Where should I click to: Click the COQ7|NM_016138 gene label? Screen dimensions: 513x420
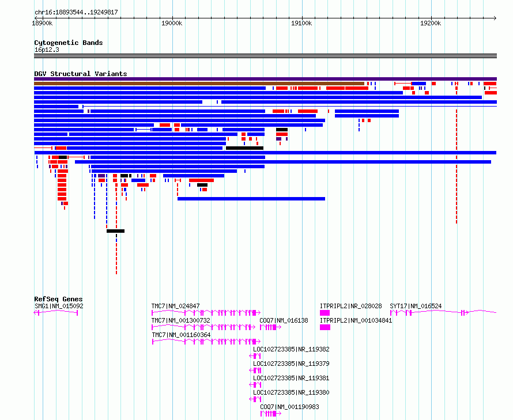click(x=284, y=320)
